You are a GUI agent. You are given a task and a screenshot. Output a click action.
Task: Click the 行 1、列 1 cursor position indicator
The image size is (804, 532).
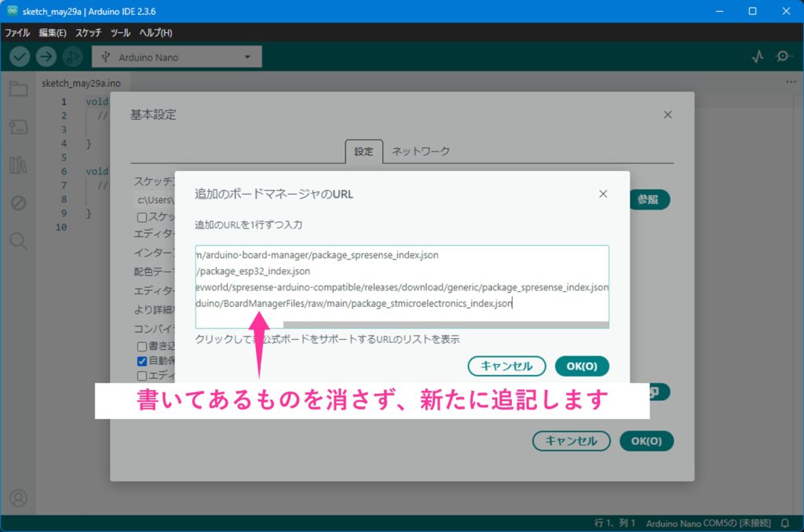(614, 523)
